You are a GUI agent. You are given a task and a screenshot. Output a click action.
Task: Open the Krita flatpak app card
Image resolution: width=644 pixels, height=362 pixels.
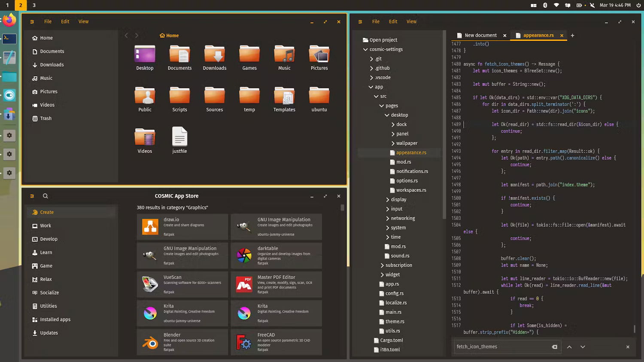coord(276,313)
